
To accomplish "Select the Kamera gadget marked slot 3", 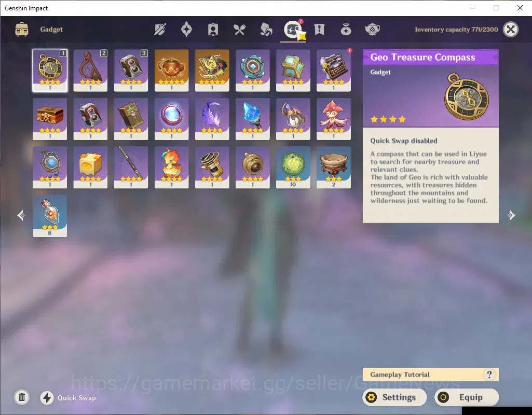I will click(131, 71).
